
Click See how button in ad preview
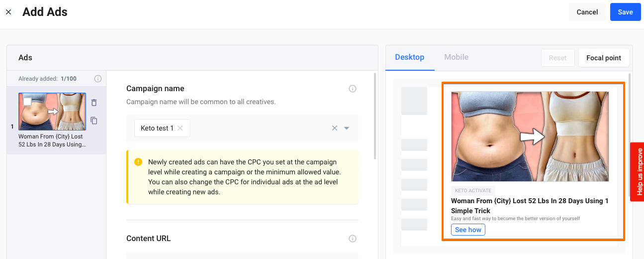(x=468, y=230)
